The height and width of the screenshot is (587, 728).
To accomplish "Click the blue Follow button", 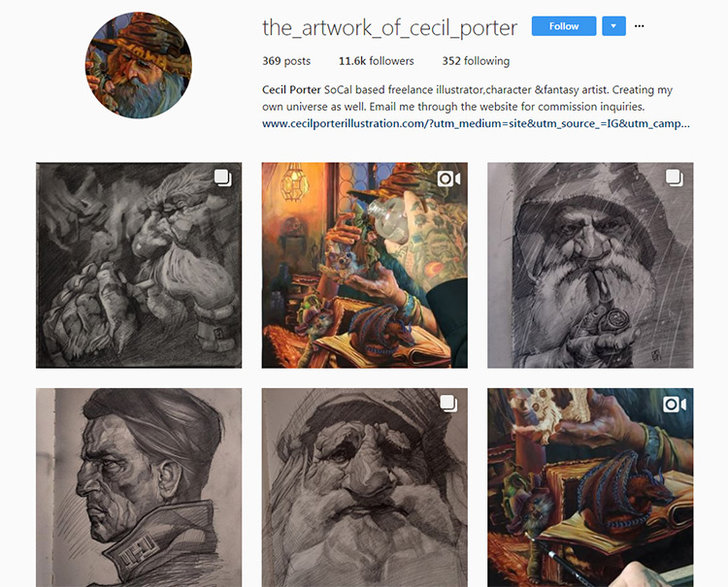I will pos(564,26).
